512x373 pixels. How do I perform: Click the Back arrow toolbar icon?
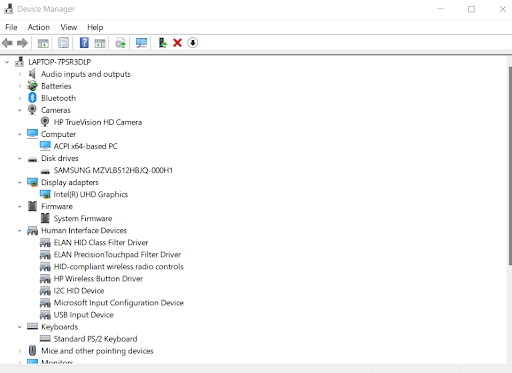tap(7, 43)
